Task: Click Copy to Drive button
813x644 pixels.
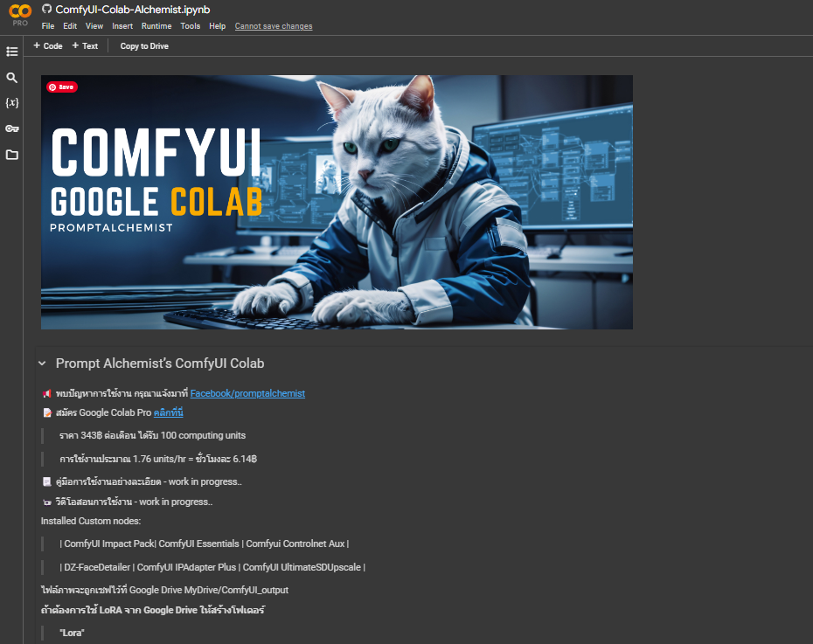Action: pyautogui.click(x=144, y=46)
